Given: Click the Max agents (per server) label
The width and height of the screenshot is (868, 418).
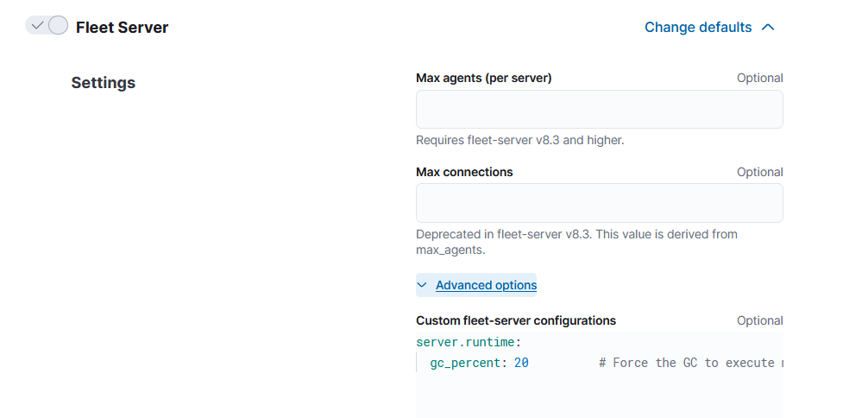Looking at the screenshot, I should 483,78.
